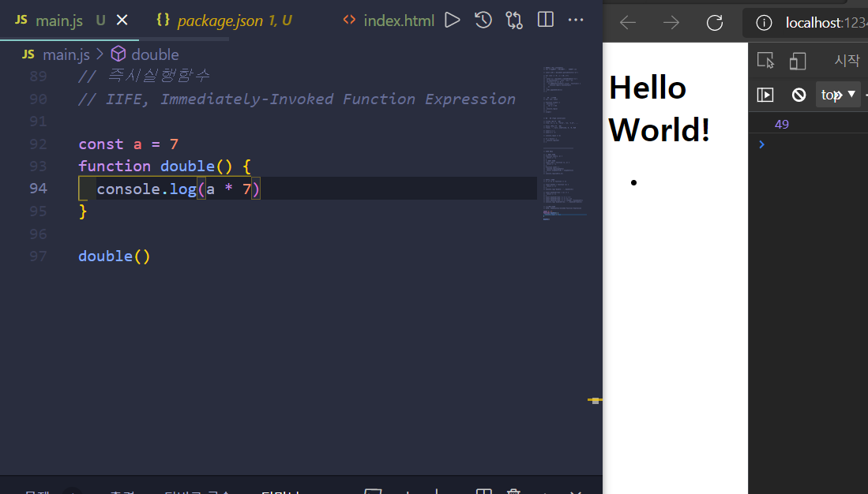Split the editor to the right
The height and width of the screenshot is (494, 868).
(x=545, y=21)
